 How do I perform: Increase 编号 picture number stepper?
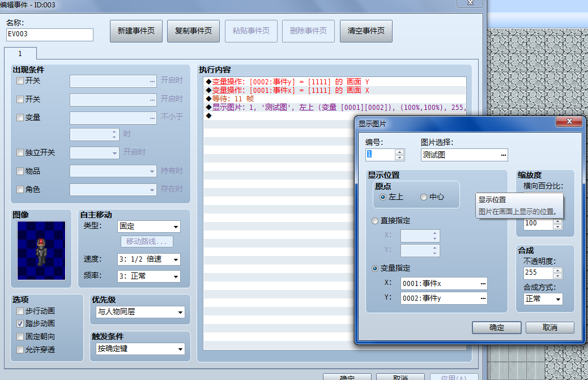pos(399,152)
